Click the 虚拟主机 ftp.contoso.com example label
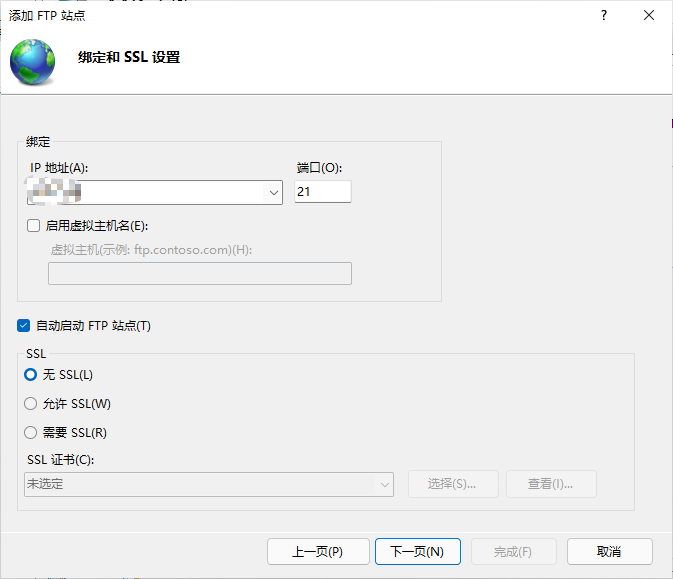Image resolution: width=673 pixels, height=579 pixels. point(151,250)
